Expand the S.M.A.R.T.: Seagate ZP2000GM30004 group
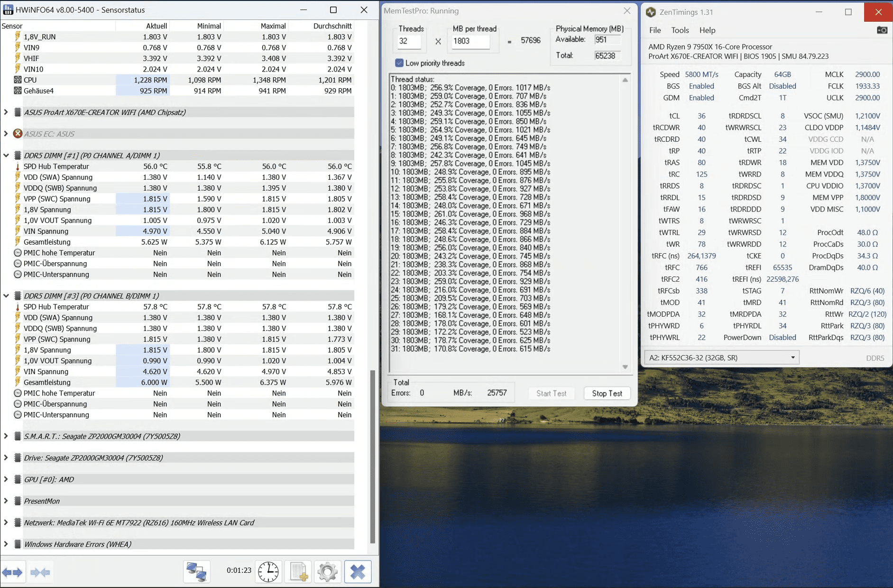893x588 pixels. [6, 436]
